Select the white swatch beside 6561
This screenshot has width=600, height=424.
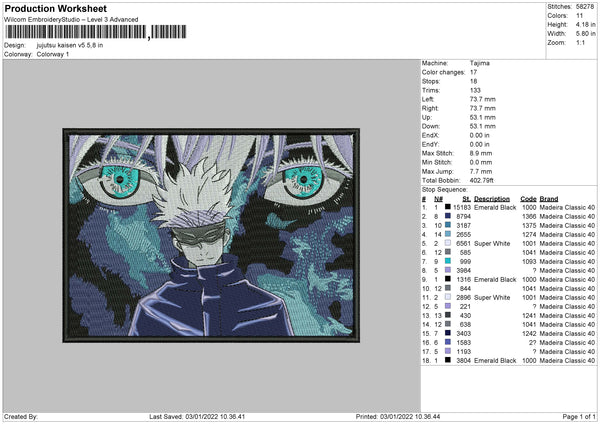448,243
